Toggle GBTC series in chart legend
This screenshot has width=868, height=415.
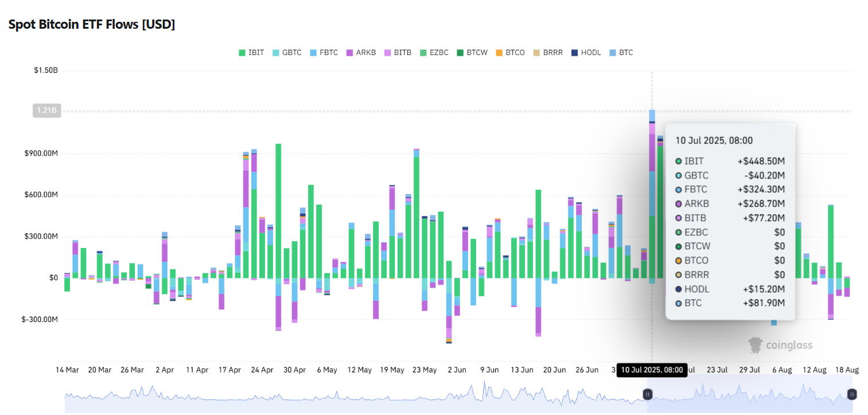click(286, 53)
